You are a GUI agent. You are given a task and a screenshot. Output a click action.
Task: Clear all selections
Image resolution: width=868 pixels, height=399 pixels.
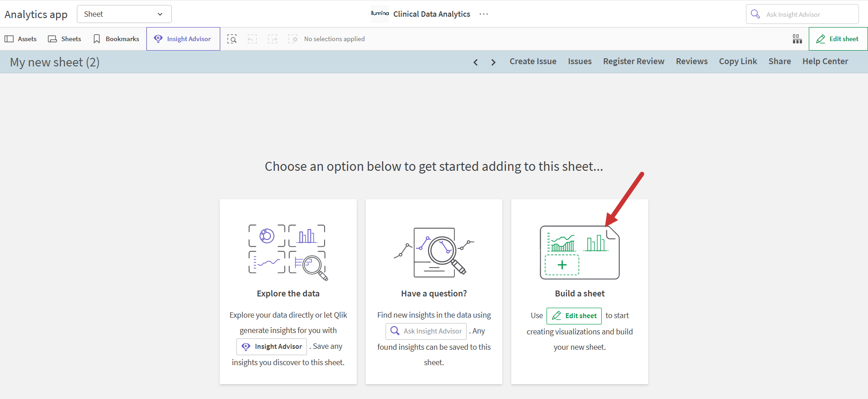point(293,39)
